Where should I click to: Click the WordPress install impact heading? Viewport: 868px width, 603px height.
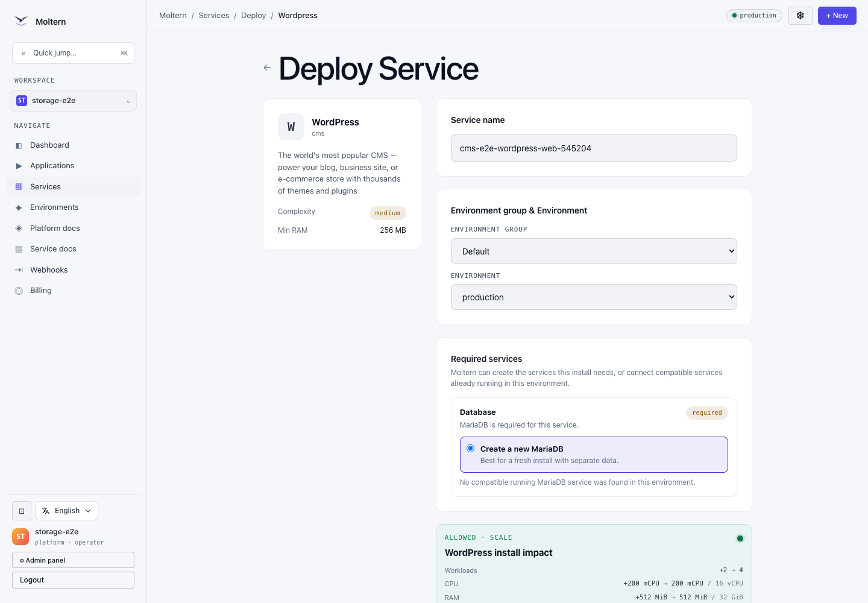(498, 553)
